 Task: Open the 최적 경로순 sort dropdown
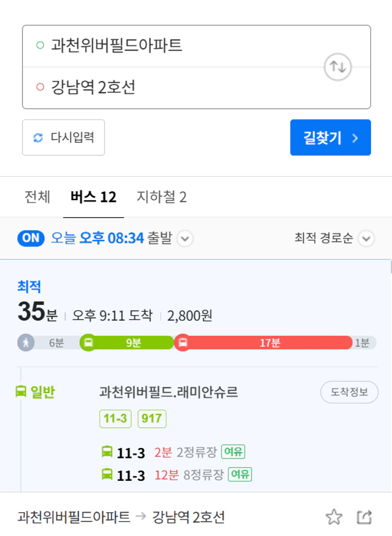click(366, 238)
